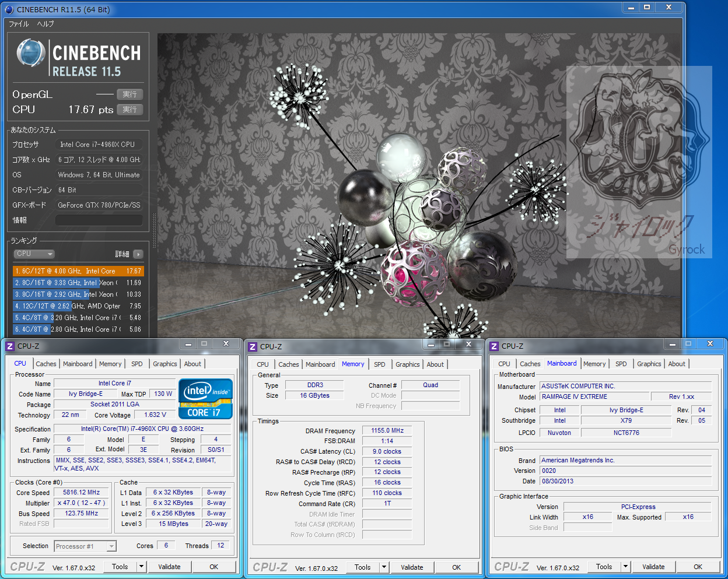Click OK in right CPU-Z window
The height and width of the screenshot is (579, 728).
[x=698, y=567]
